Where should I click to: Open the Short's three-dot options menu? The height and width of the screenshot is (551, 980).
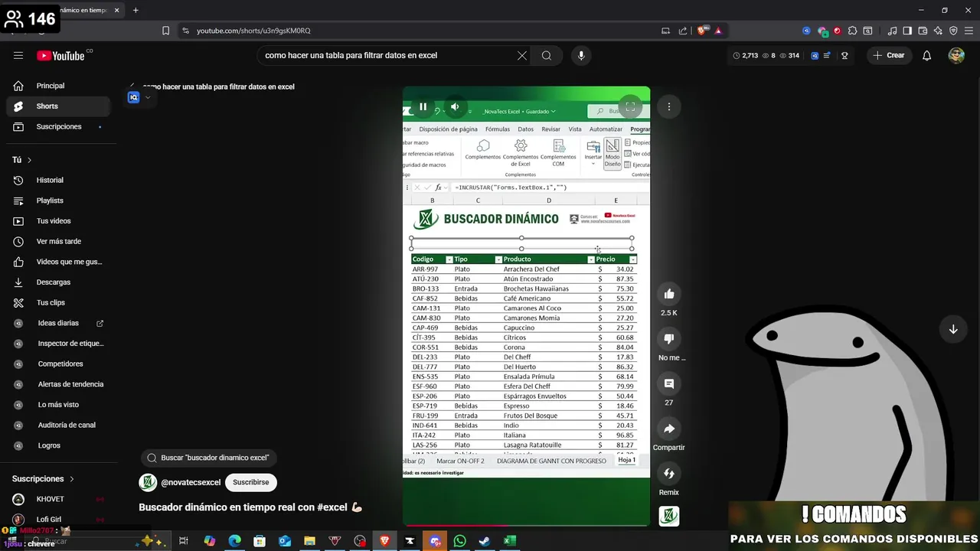coord(669,107)
